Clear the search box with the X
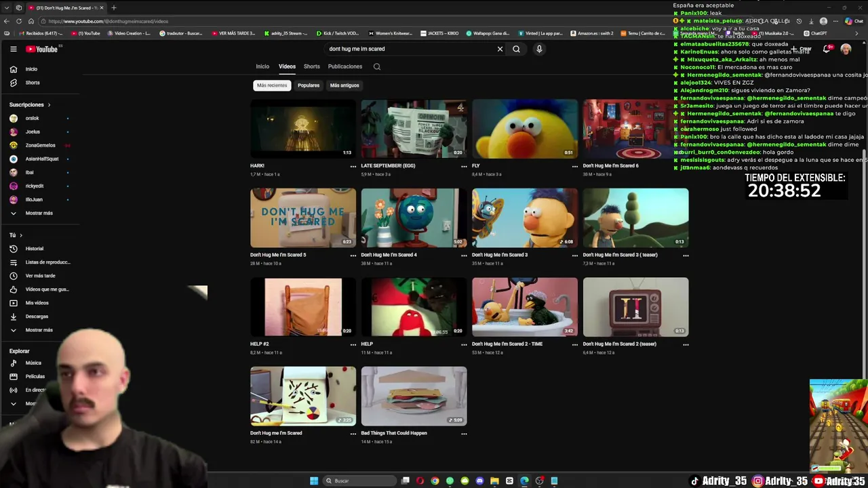 point(500,49)
